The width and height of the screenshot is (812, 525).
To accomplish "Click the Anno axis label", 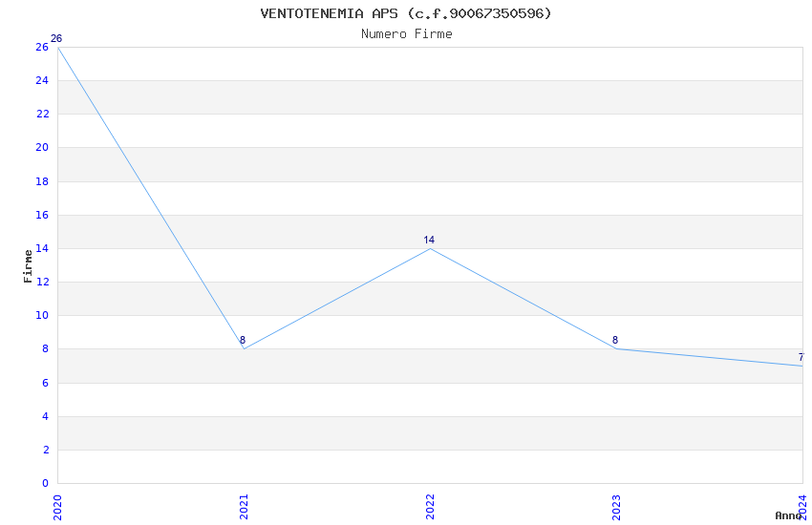I will 788,515.
